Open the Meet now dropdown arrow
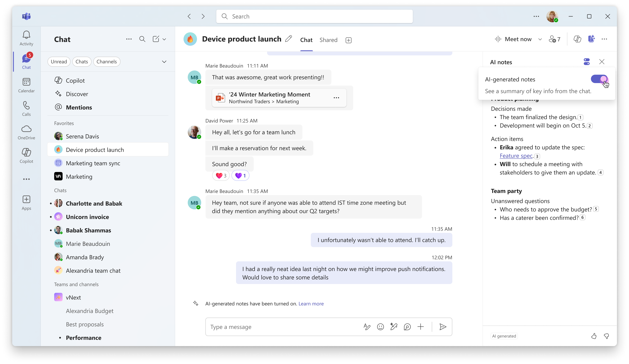 point(540,39)
